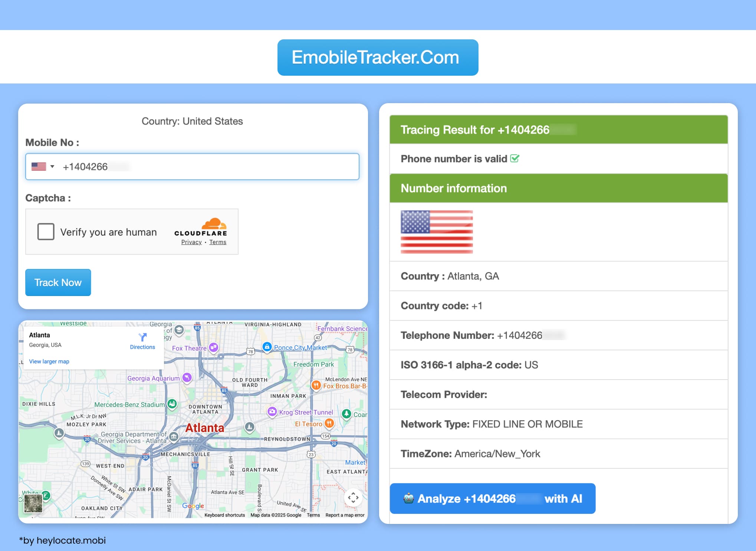The image size is (756, 551).
Task: Open Cloudflare Terms
Action: [218, 242]
